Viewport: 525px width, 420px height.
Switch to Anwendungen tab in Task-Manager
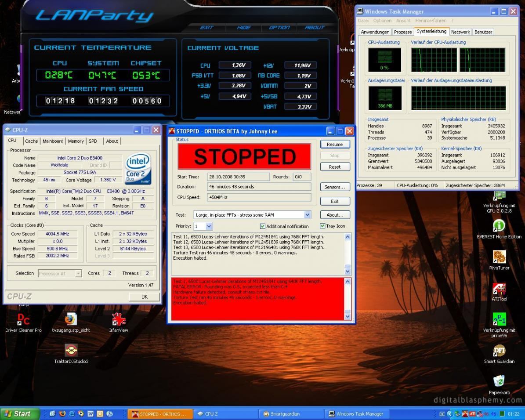(x=375, y=32)
